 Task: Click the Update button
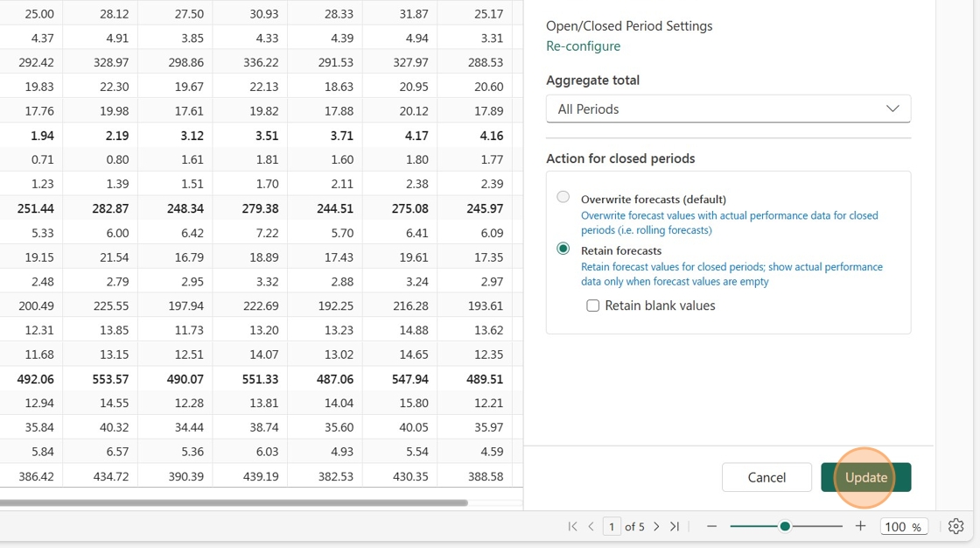(x=865, y=477)
